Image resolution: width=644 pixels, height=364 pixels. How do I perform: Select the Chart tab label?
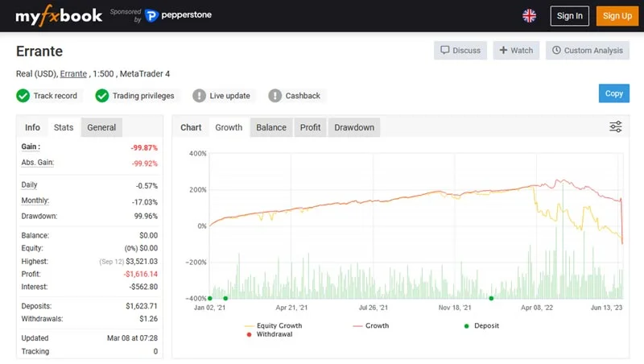191,127
